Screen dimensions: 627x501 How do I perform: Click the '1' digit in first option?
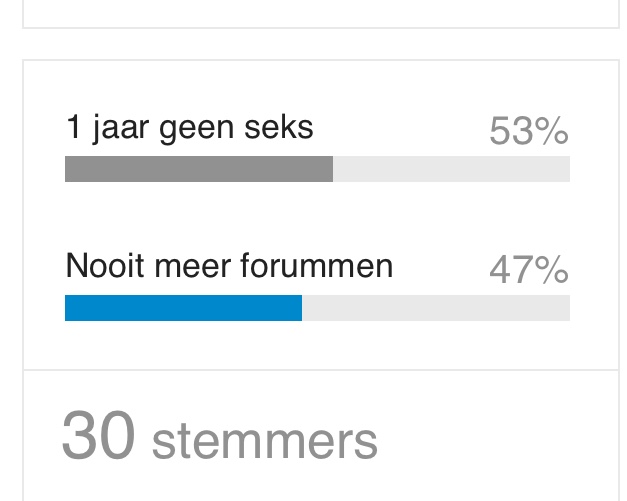pos(73,126)
